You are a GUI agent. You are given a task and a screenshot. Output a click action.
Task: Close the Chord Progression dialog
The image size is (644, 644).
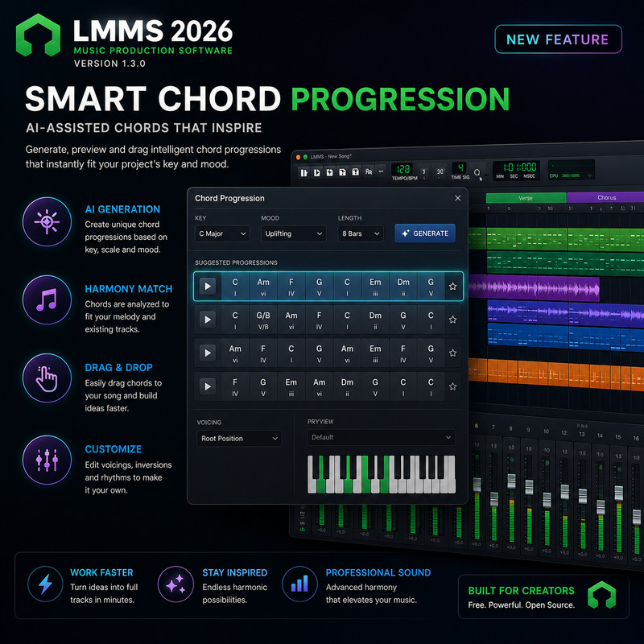[457, 198]
